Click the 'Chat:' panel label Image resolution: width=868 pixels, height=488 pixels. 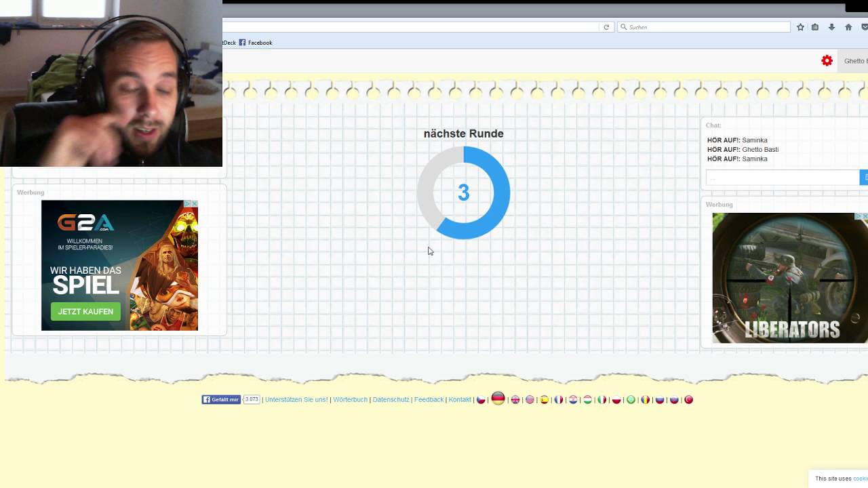(713, 125)
